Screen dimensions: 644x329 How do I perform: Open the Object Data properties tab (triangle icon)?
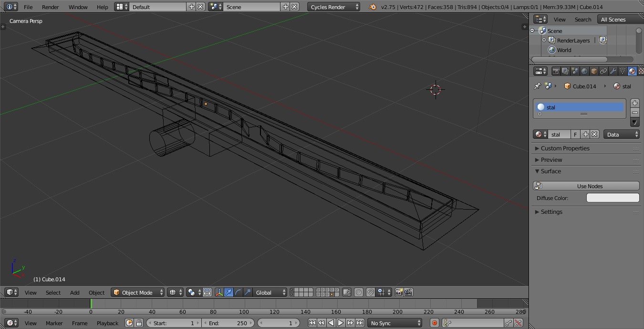(x=623, y=71)
